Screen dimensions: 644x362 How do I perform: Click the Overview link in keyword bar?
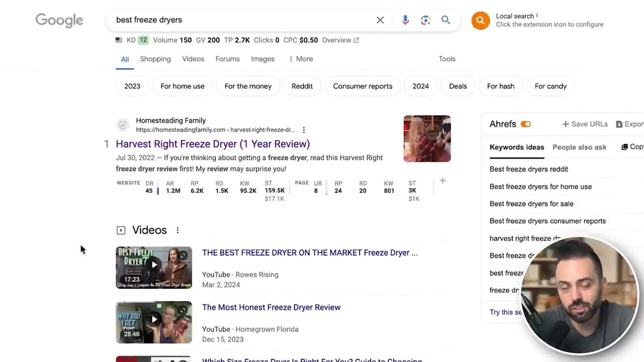coord(340,40)
